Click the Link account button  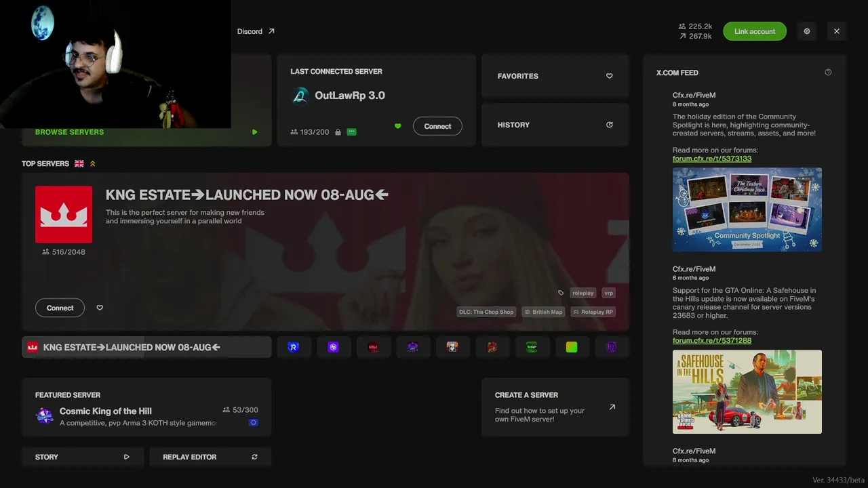pyautogui.click(x=755, y=31)
